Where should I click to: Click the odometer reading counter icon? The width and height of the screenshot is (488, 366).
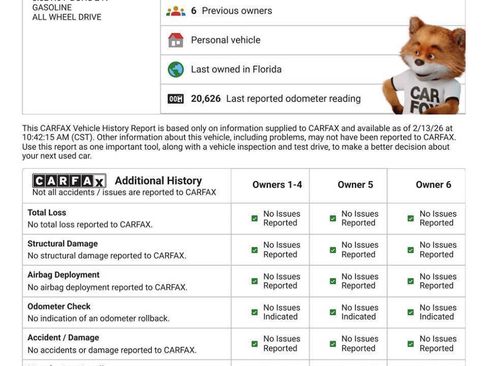click(176, 99)
